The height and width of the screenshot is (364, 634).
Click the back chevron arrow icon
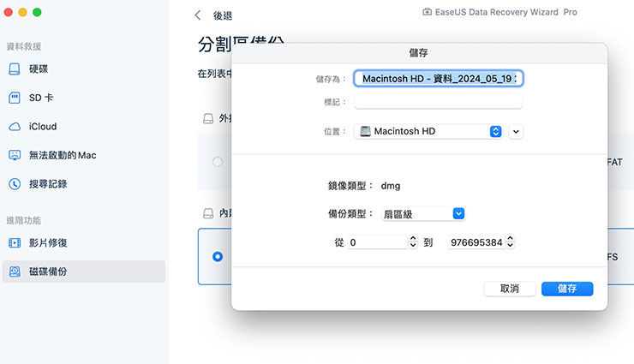197,15
